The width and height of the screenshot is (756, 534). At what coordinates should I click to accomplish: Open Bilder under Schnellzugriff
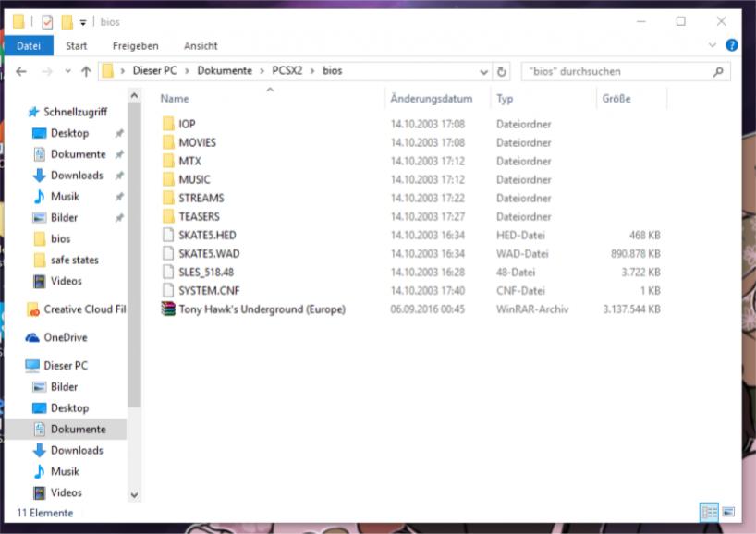[x=64, y=218]
